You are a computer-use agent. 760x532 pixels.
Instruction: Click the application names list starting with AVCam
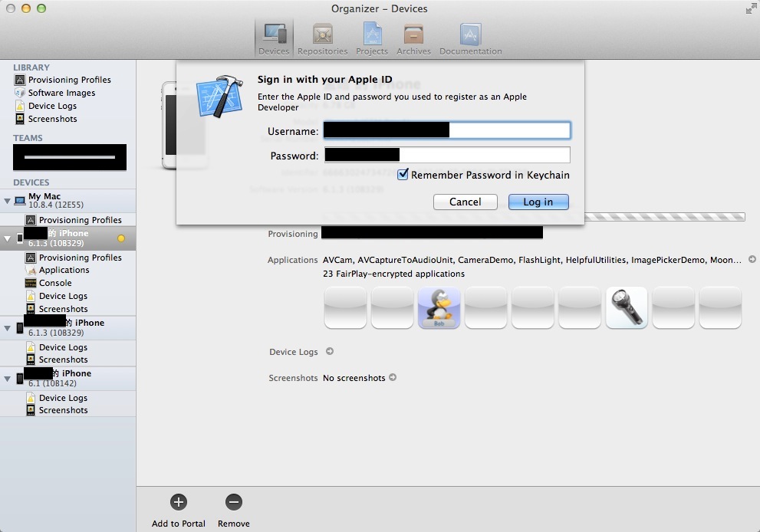[x=532, y=260]
